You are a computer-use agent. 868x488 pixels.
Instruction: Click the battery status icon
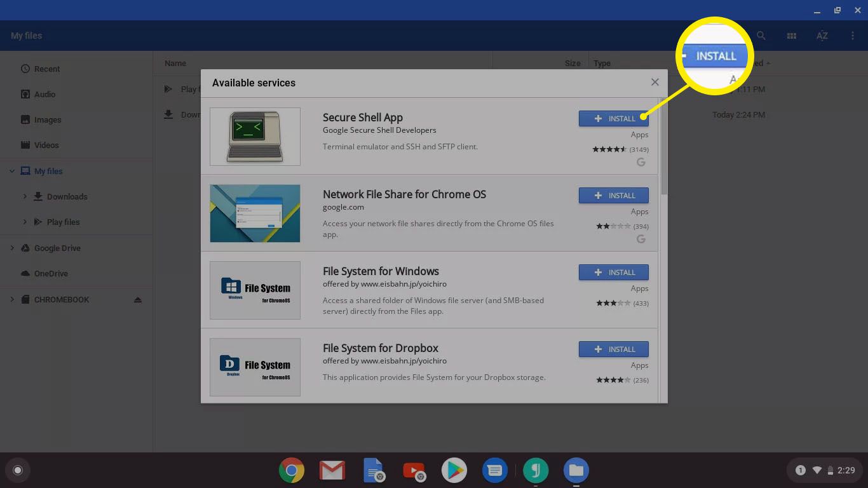(x=830, y=471)
